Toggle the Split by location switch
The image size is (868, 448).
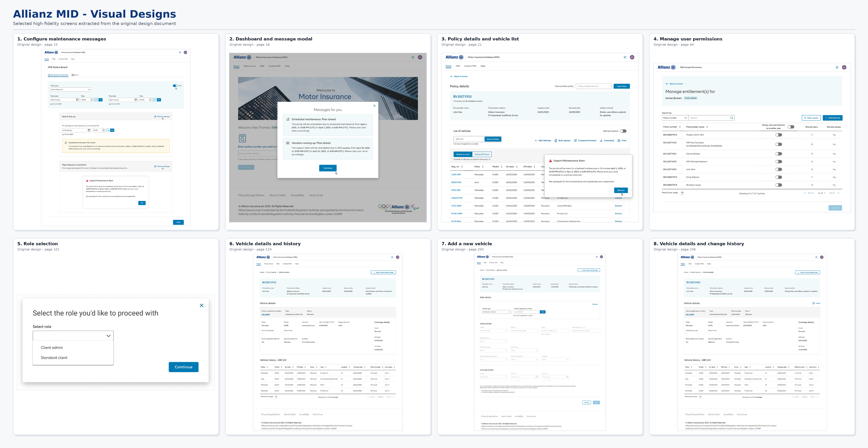coord(623,131)
